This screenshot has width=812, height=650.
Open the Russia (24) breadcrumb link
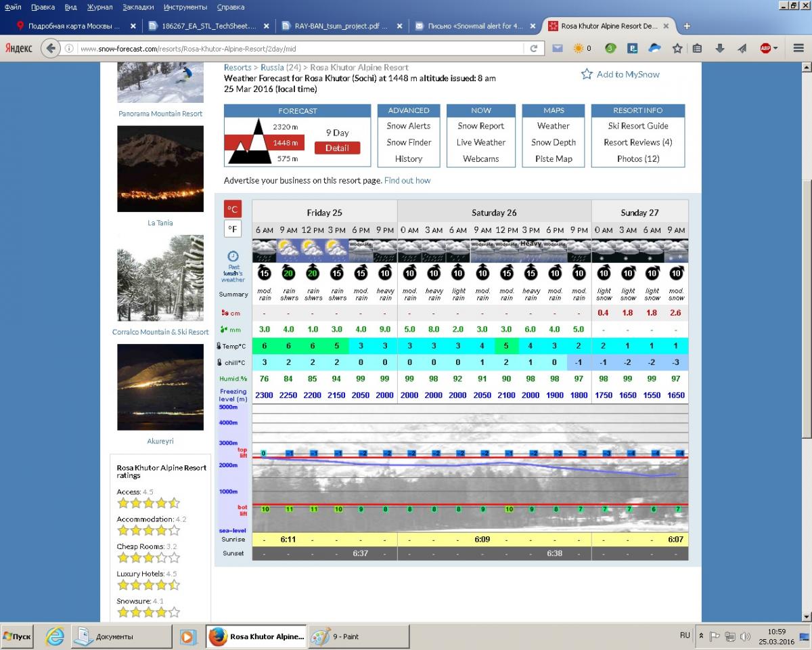click(281, 68)
